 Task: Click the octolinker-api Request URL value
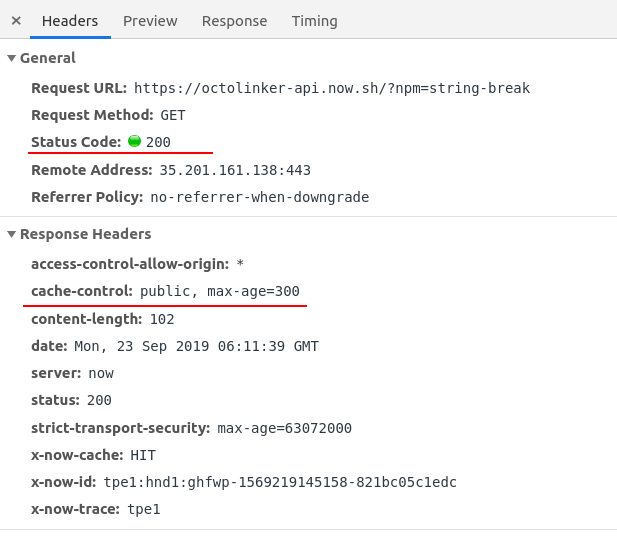coord(331,88)
